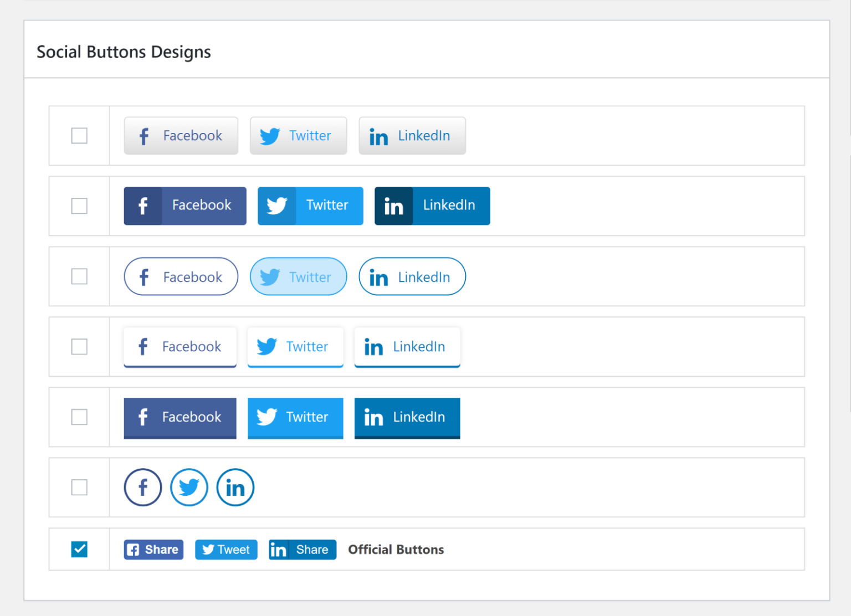This screenshot has width=851, height=616.
Task: Select the circular Twitter bird icon
Action: 189,487
